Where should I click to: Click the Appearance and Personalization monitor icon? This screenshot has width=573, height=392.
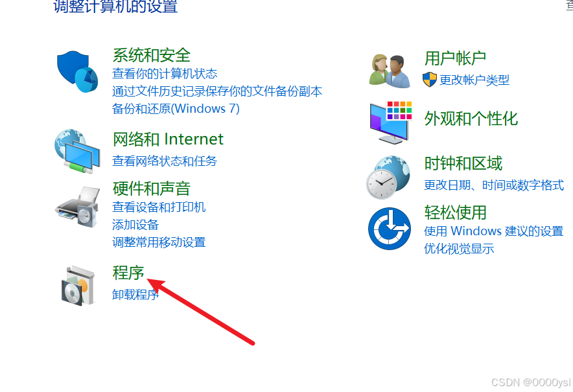(391, 122)
